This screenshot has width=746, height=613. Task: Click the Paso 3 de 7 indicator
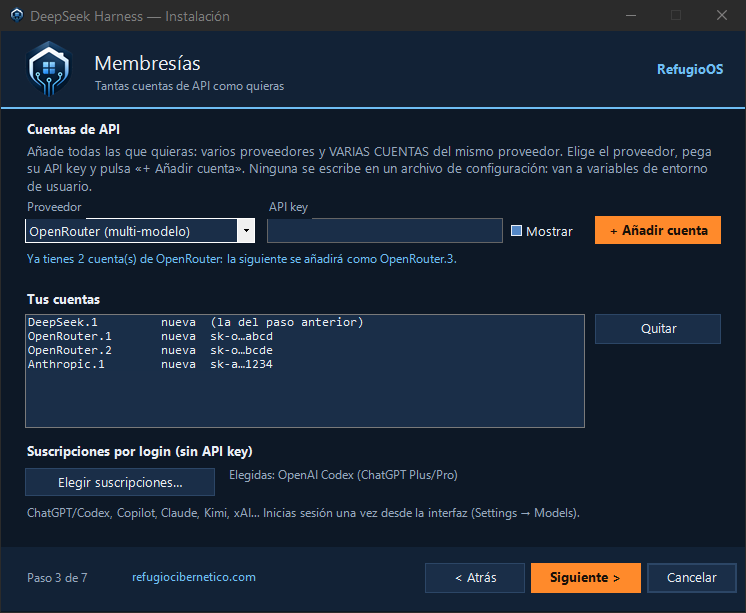pyautogui.click(x=57, y=578)
